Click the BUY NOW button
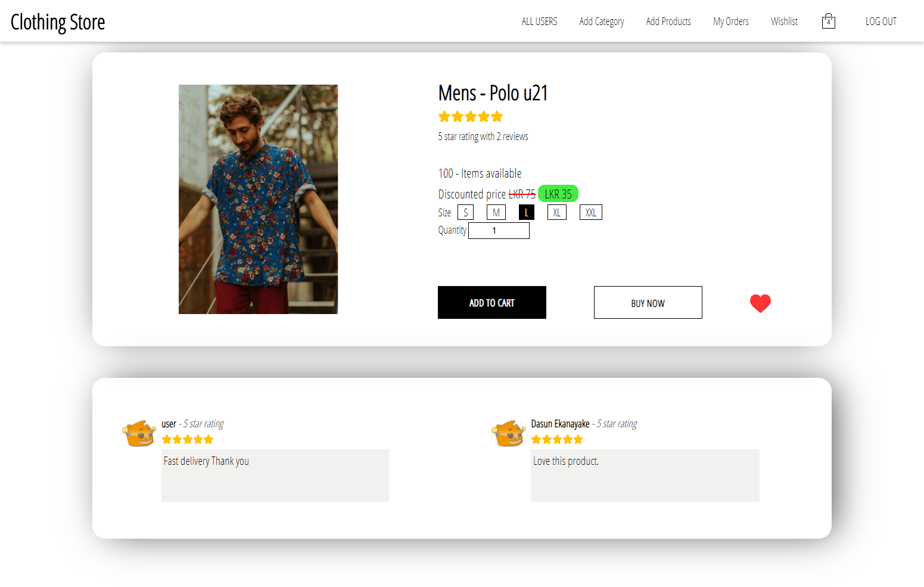The height and width of the screenshot is (587, 924). point(648,303)
